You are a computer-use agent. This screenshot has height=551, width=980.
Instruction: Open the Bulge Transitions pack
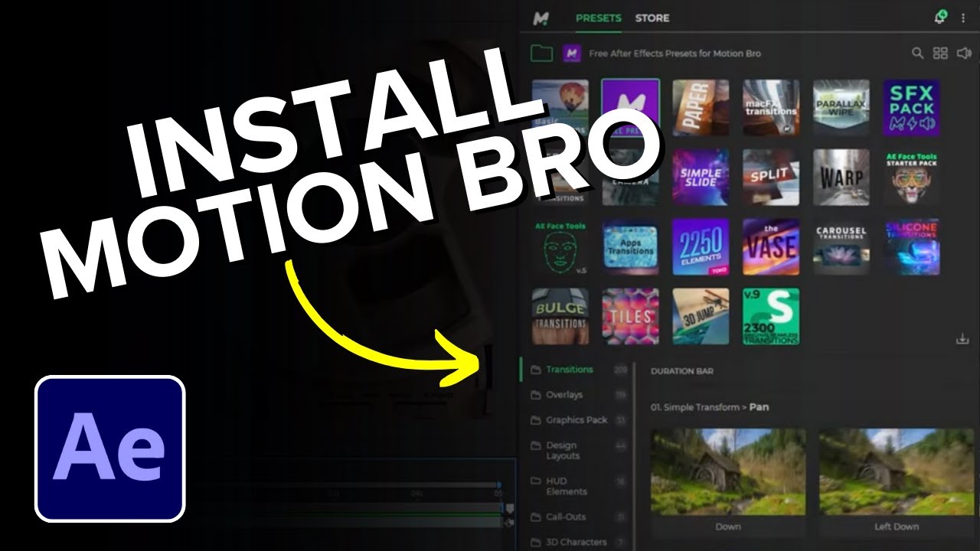click(x=560, y=317)
